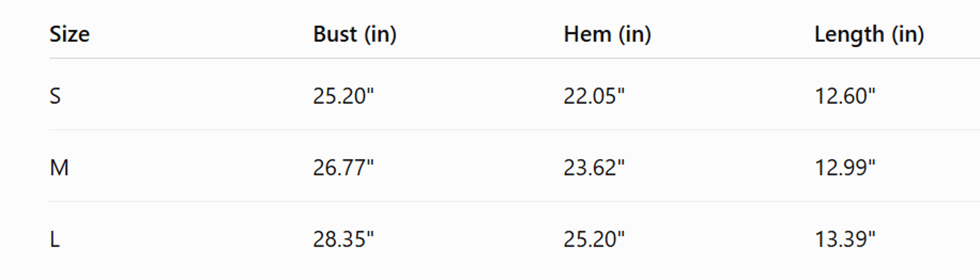The image size is (980, 280).
Task: Click empty space between Size and Bust headers
Action: [202, 34]
